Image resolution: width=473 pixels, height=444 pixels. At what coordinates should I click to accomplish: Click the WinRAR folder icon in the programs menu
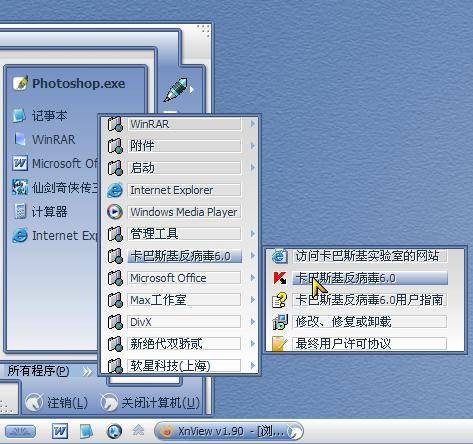pyautogui.click(x=115, y=124)
